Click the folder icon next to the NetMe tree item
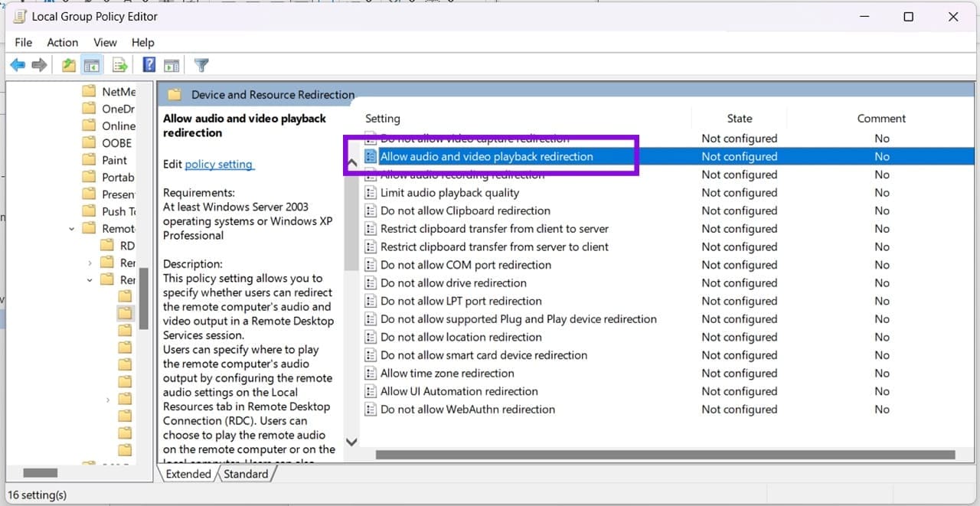Image resolution: width=980 pixels, height=506 pixels. point(89,91)
